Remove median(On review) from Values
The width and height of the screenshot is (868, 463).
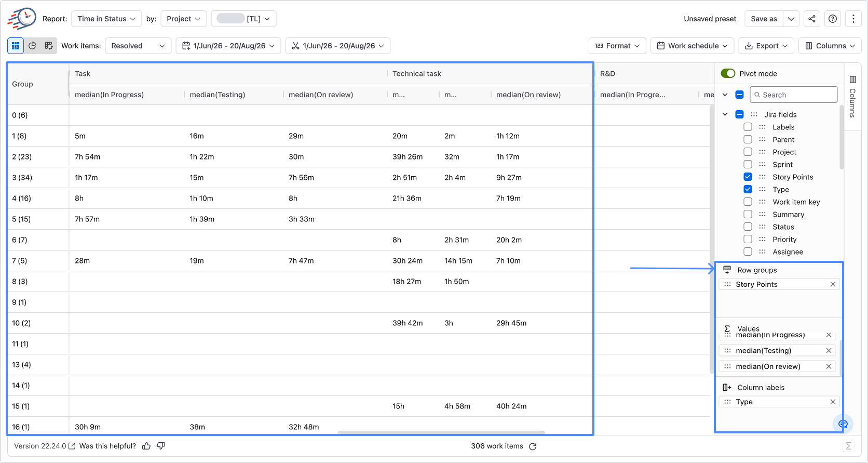click(829, 366)
